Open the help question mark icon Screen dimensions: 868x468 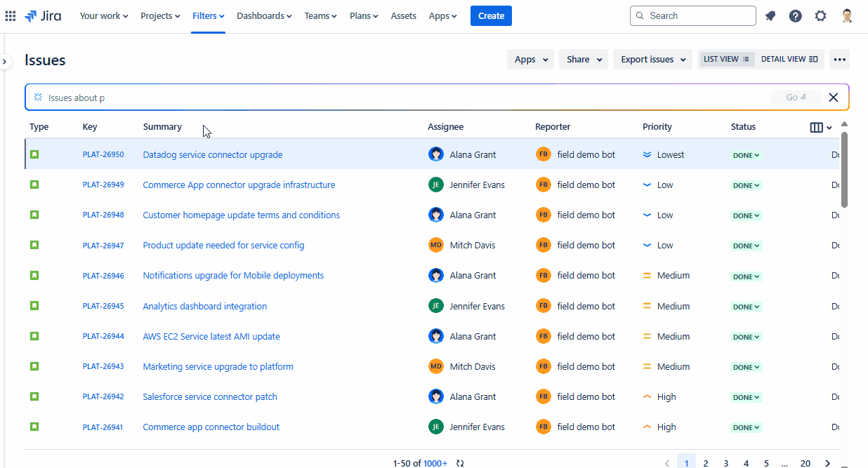click(x=795, y=15)
